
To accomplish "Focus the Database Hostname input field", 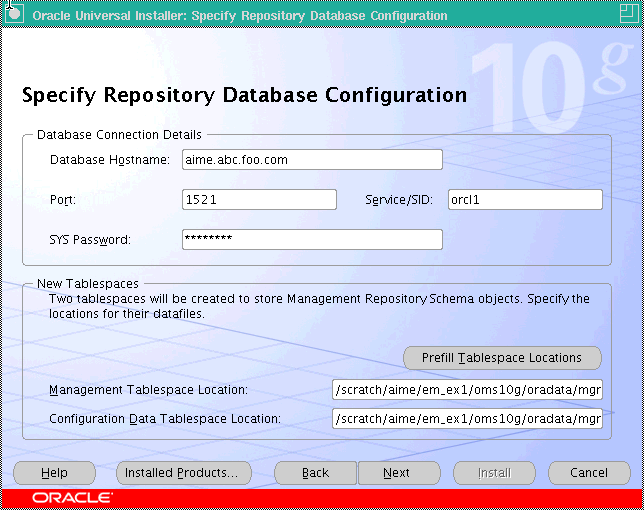I will coord(312,160).
